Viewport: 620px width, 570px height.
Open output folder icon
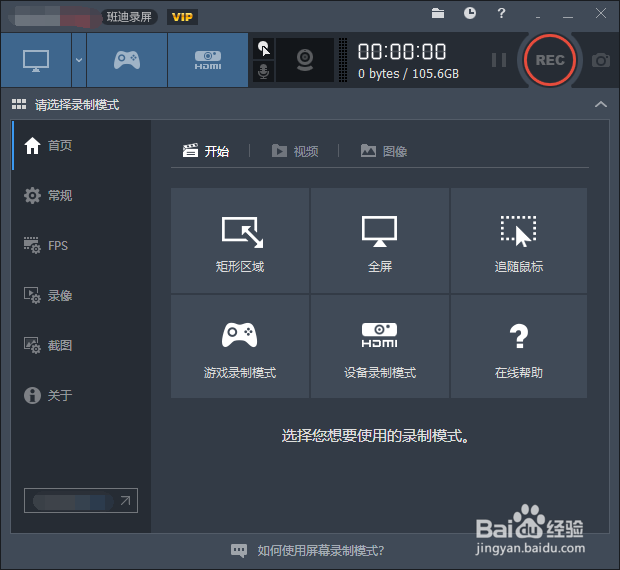point(438,13)
